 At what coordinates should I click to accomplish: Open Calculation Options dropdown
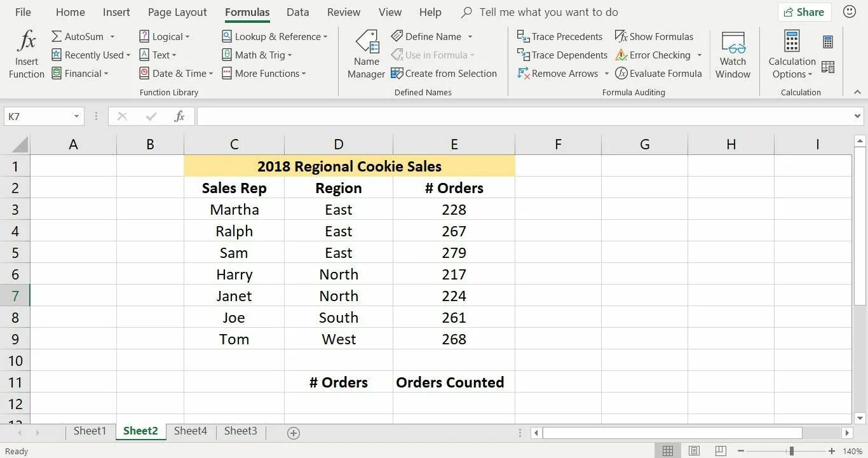[x=792, y=67]
